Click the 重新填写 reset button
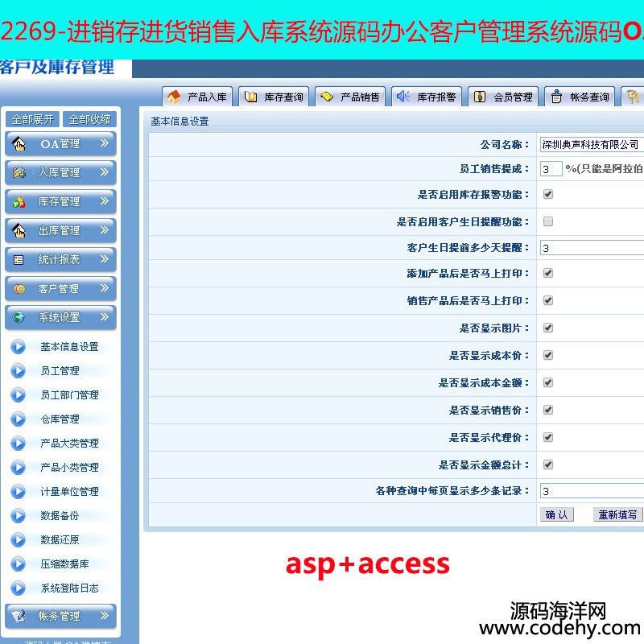The image size is (644, 644). [x=617, y=514]
